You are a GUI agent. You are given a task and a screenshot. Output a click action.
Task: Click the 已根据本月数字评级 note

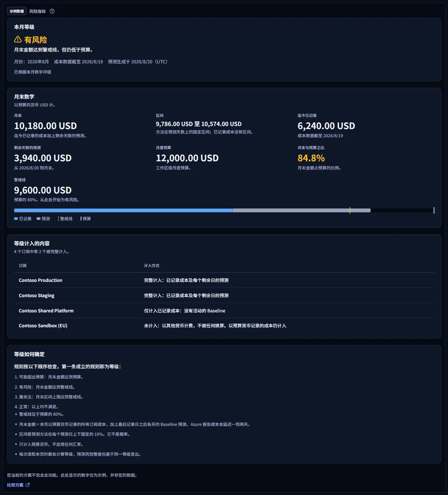click(33, 72)
